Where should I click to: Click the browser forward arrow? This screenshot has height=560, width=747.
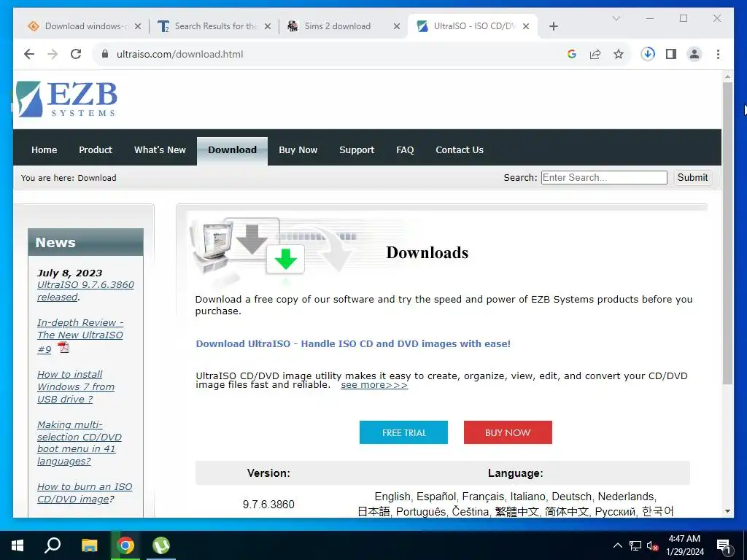(53, 54)
